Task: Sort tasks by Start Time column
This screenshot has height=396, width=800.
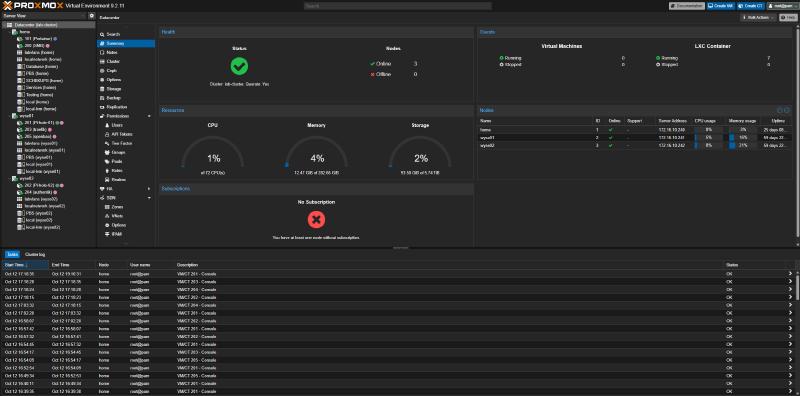Action: (x=25, y=265)
